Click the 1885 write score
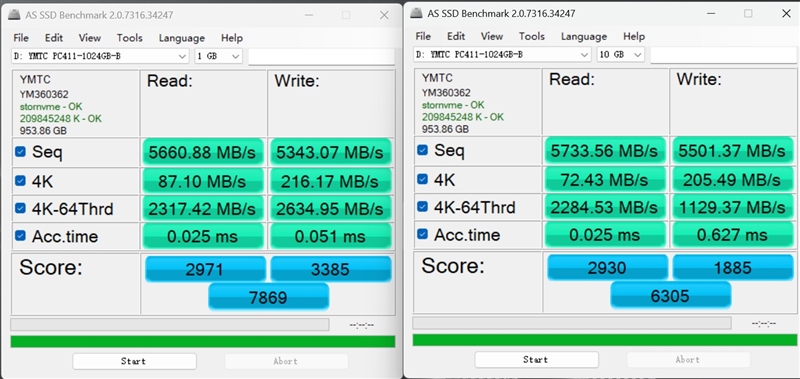The height and width of the screenshot is (379, 800). pyautogui.click(x=733, y=267)
